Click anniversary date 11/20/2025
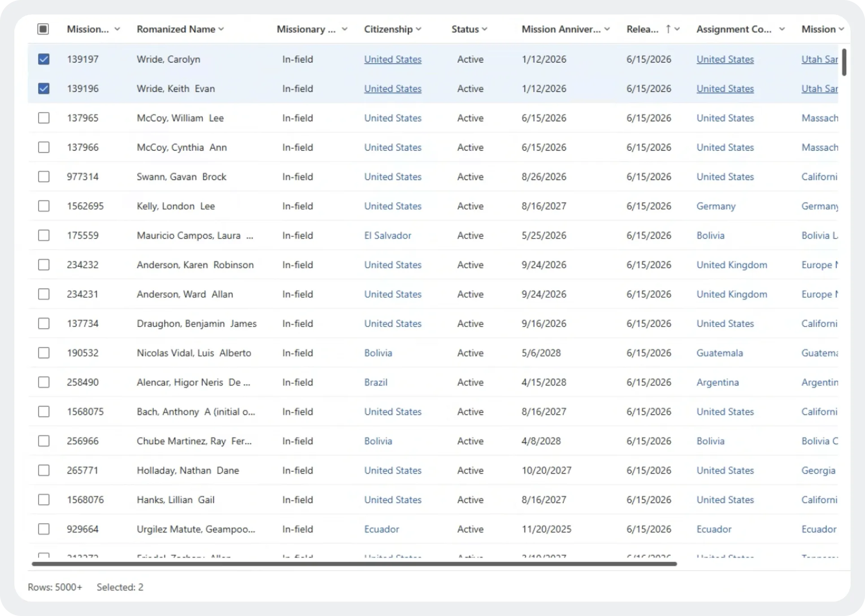This screenshot has height=616, width=865. (x=546, y=529)
